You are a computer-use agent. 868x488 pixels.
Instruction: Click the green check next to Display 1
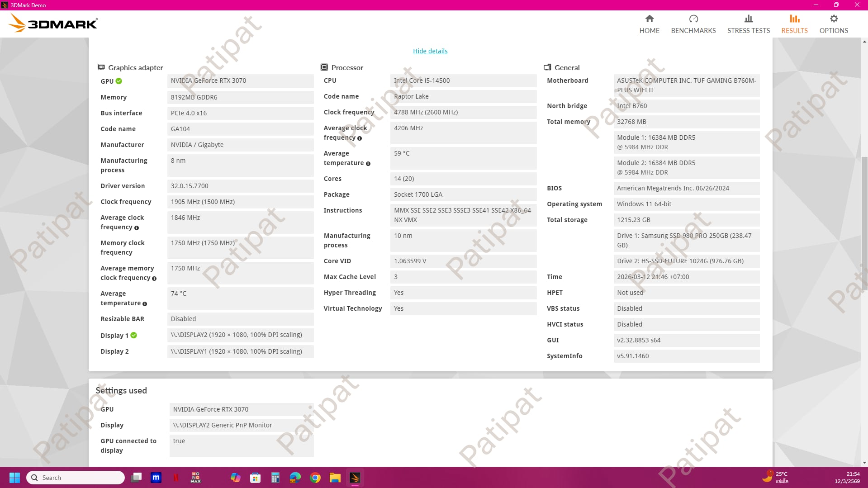[x=134, y=336]
